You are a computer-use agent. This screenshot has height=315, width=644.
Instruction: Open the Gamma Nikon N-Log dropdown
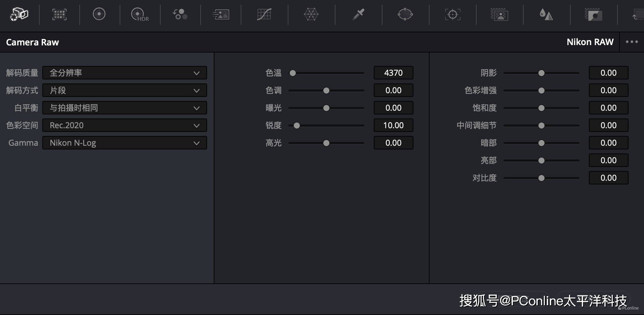[124, 143]
